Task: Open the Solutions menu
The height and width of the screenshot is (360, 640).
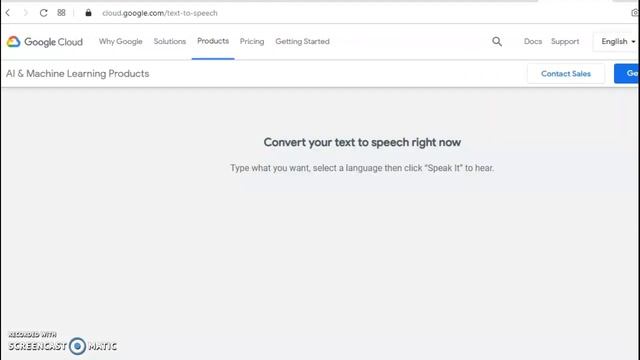Action: [170, 41]
